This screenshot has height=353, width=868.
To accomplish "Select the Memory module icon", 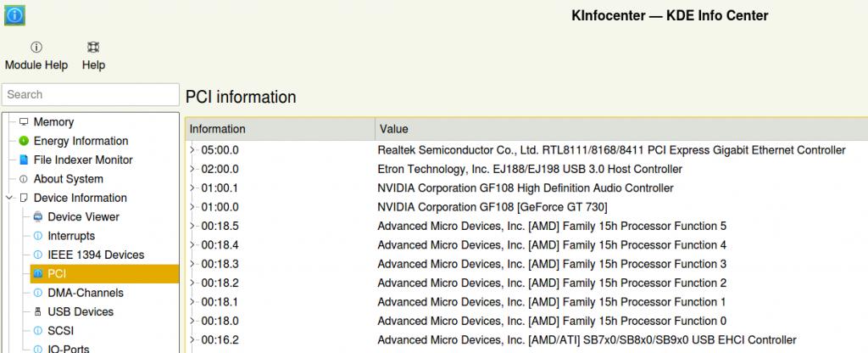I will coord(24,122).
